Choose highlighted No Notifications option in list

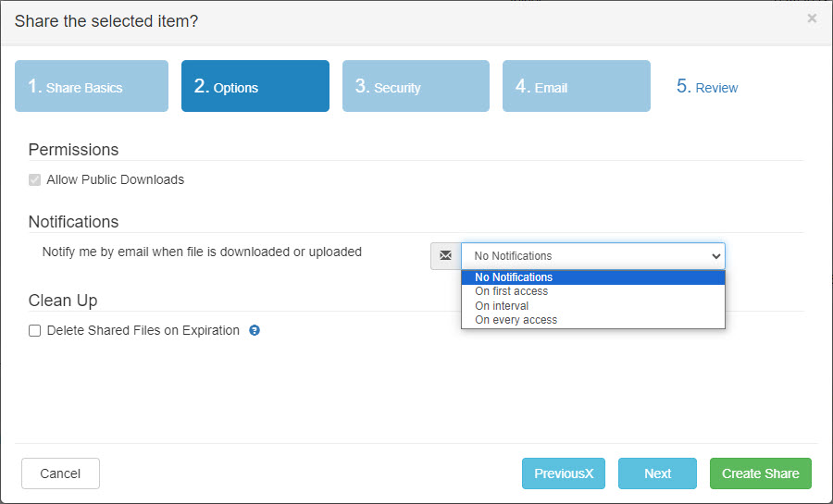coord(593,277)
